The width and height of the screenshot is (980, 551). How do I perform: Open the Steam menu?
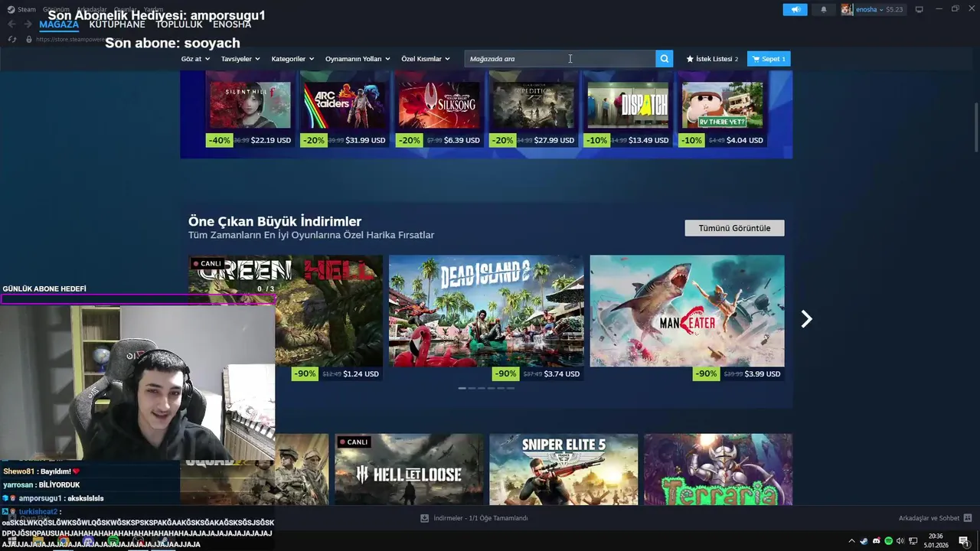21,9
